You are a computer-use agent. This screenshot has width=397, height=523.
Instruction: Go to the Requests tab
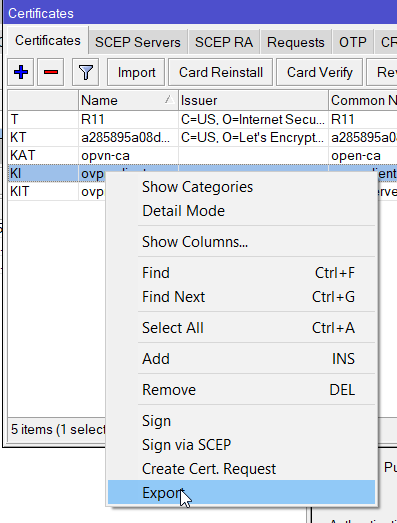point(296,42)
